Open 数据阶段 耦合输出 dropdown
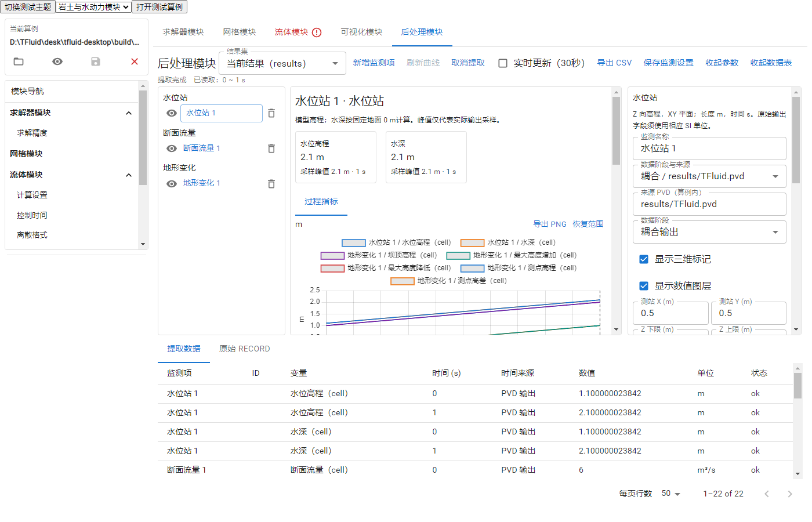The image size is (812, 522). point(709,232)
